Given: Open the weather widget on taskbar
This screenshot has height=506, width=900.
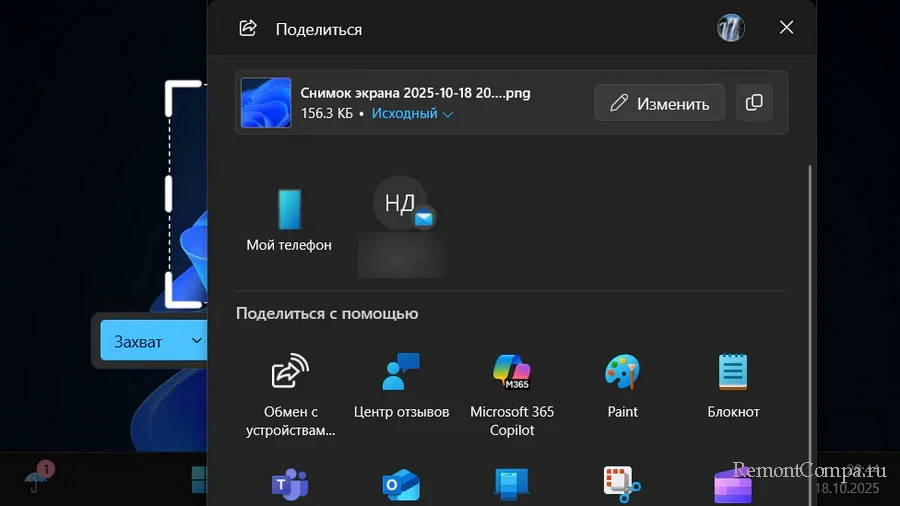Looking at the screenshot, I should tap(37, 480).
